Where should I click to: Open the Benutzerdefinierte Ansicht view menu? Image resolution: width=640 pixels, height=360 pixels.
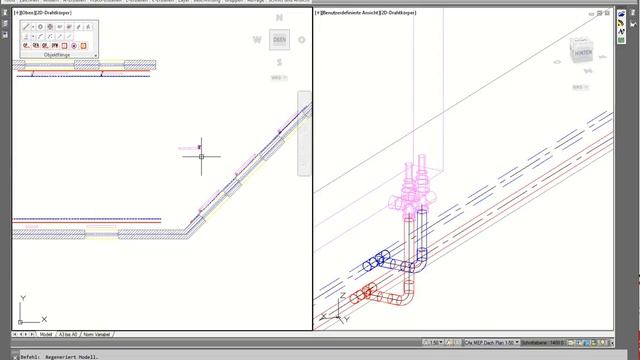coord(349,13)
